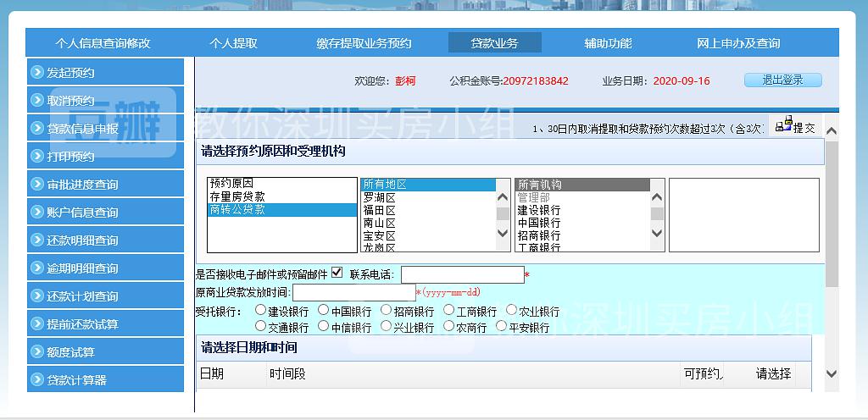Click arrow icon next to 取消预约
The width and height of the screenshot is (868, 420).
(37, 100)
